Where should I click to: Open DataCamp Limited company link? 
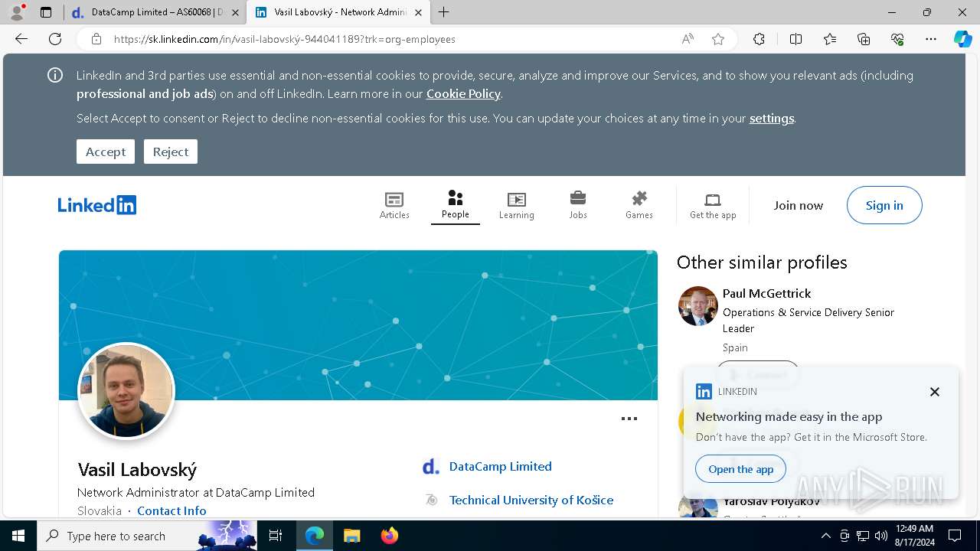[x=500, y=466]
